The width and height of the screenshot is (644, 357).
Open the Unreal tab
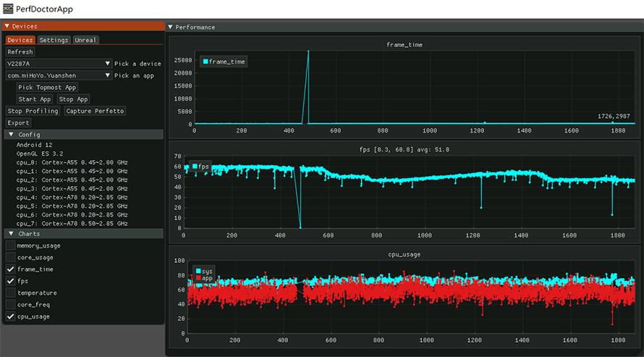click(x=85, y=40)
